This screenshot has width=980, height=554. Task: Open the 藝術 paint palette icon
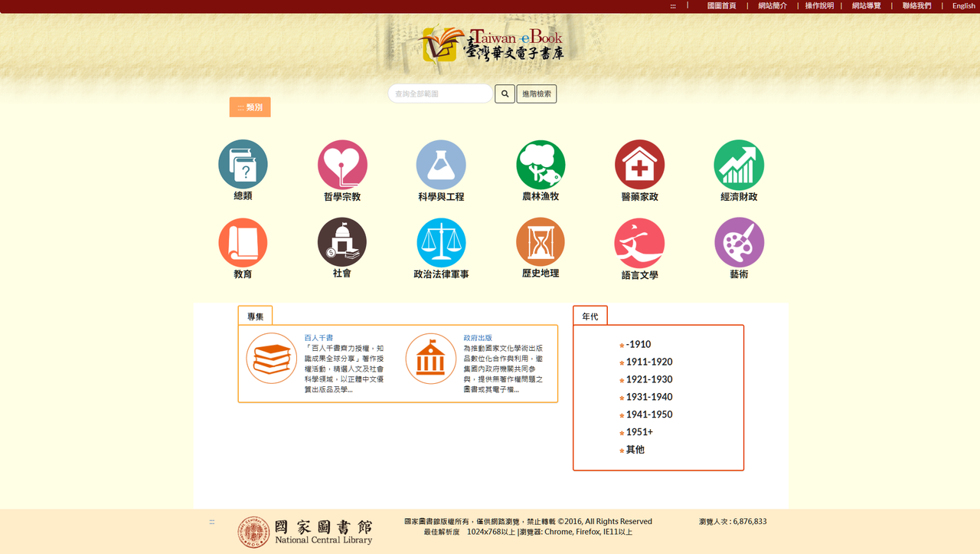pyautogui.click(x=739, y=242)
